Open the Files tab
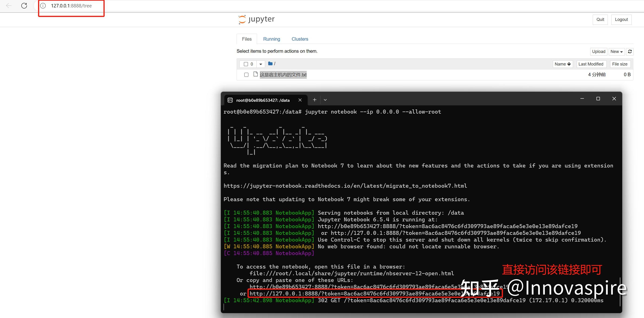 pos(247,39)
